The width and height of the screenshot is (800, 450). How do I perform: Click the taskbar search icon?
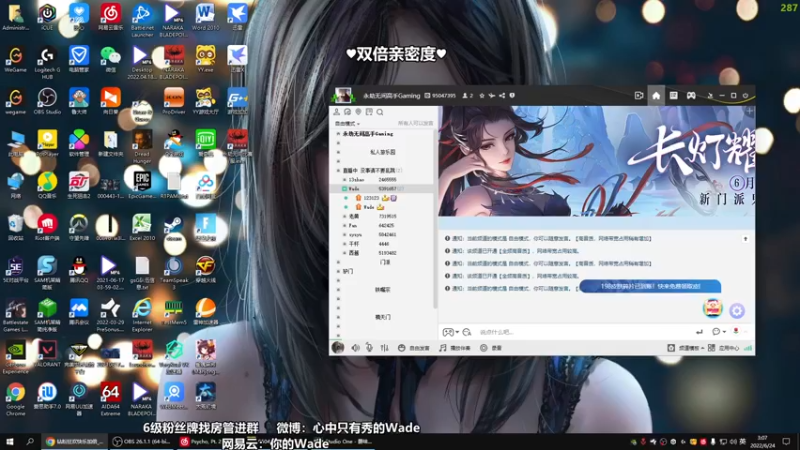pyautogui.click(x=30, y=441)
